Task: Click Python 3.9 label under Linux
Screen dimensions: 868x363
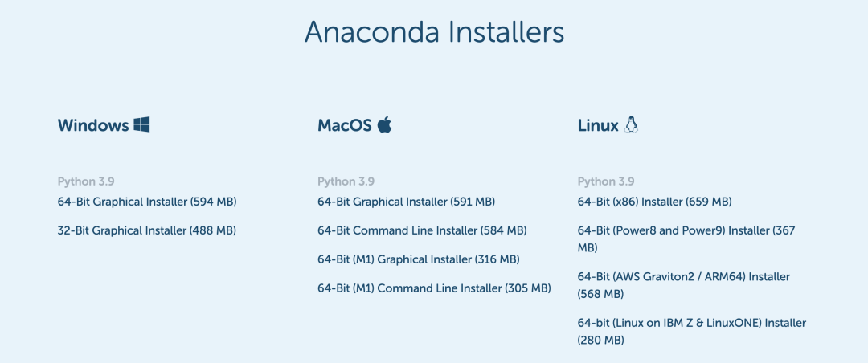Action: click(x=606, y=181)
